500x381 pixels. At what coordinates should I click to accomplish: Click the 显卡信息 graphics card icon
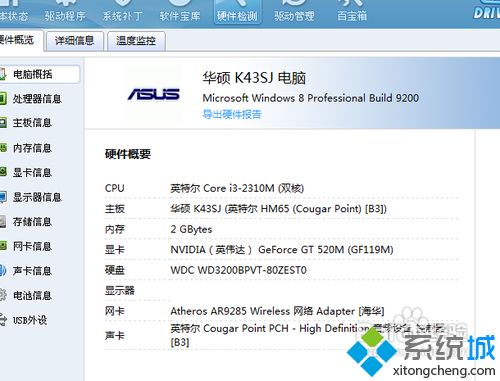pyautogui.click(x=3, y=172)
